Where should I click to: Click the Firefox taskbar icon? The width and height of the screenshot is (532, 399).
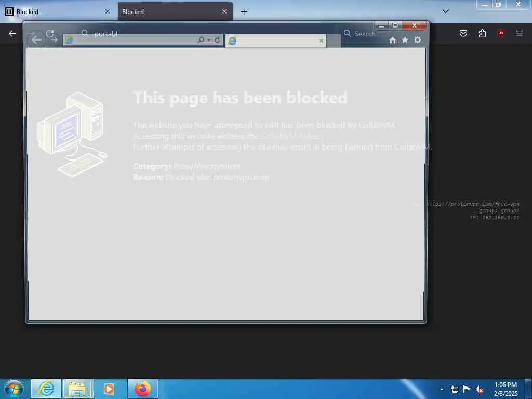point(143,389)
